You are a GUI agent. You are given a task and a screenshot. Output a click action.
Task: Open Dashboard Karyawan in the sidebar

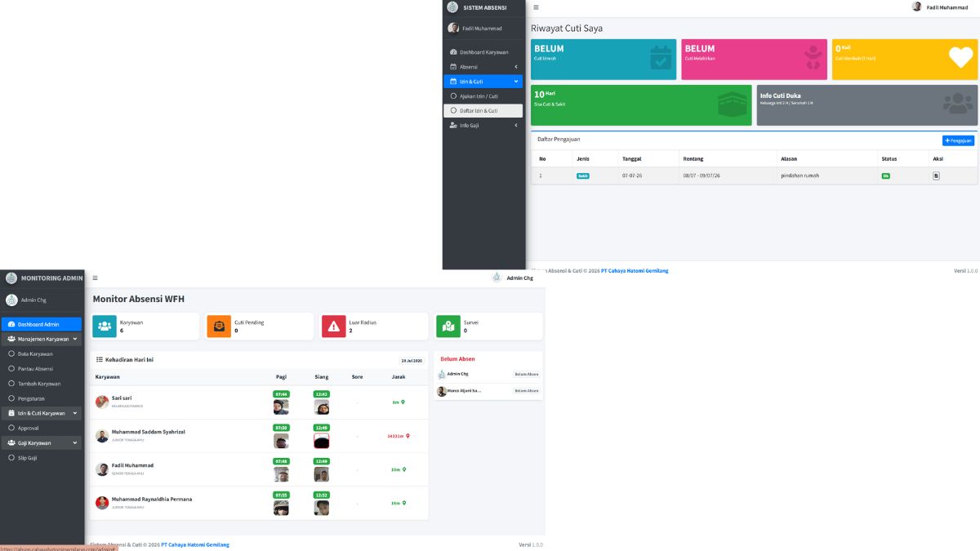tap(483, 51)
